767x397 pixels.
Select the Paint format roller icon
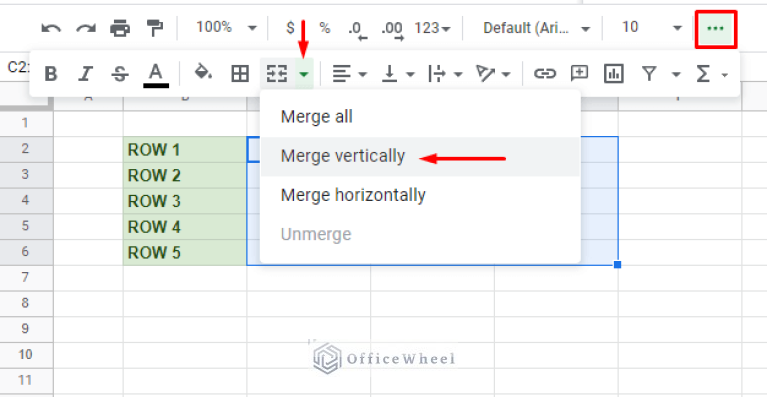155,28
